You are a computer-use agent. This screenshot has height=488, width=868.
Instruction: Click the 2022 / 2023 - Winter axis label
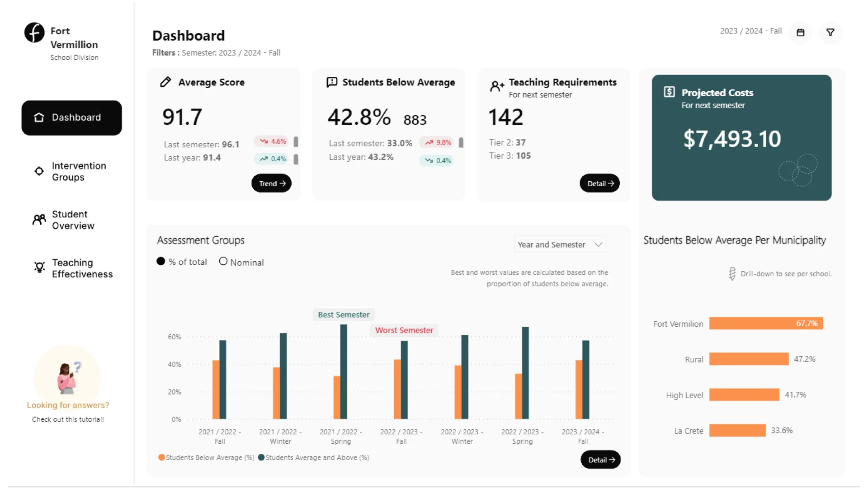(x=462, y=436)
